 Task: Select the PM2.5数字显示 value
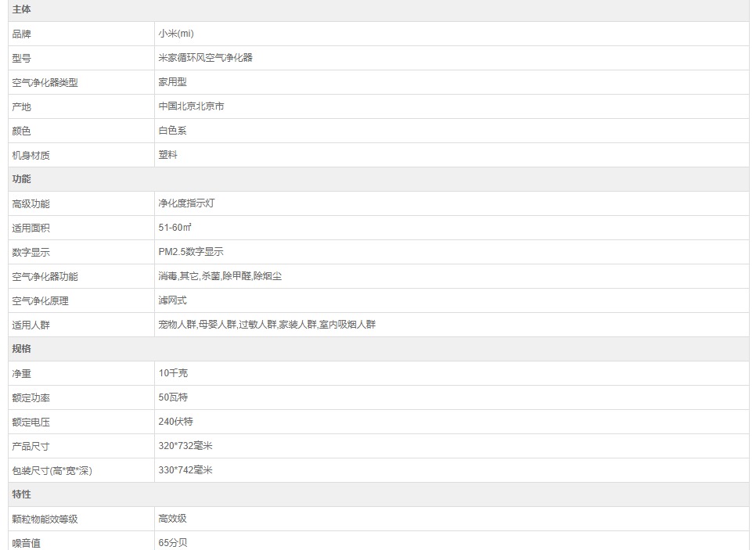click(x=191, y=252)
